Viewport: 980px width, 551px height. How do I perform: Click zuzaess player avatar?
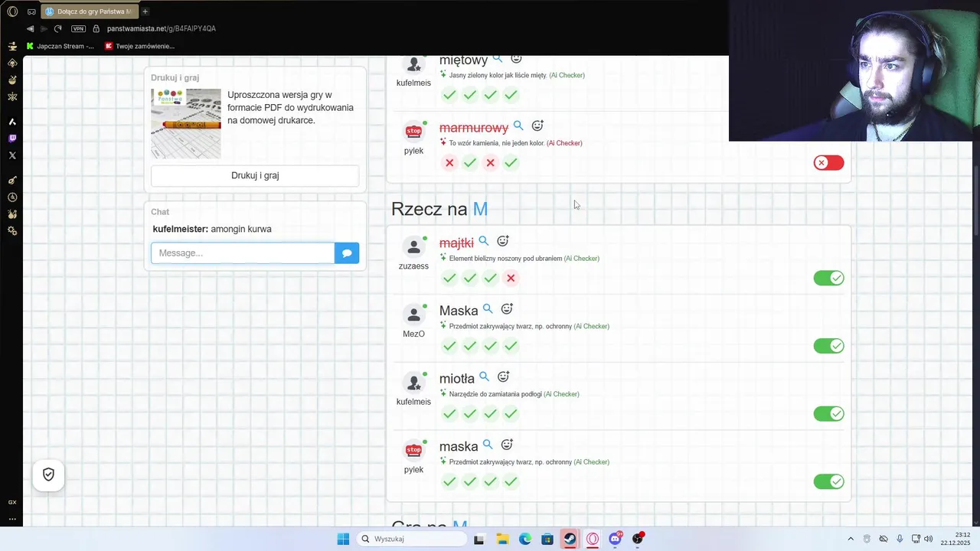(x=413, y=246)
